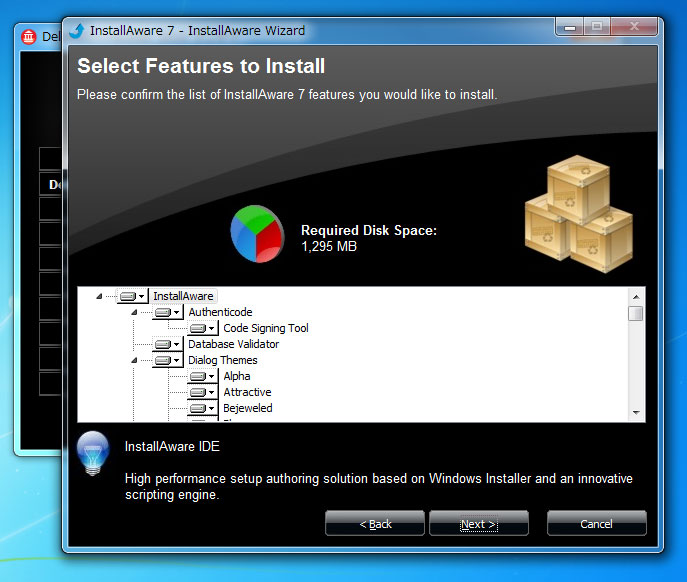The height and width of the screenshot is (582, 687).
Task: Click the feature list scrollbar thumb
Action: [636, 313]
